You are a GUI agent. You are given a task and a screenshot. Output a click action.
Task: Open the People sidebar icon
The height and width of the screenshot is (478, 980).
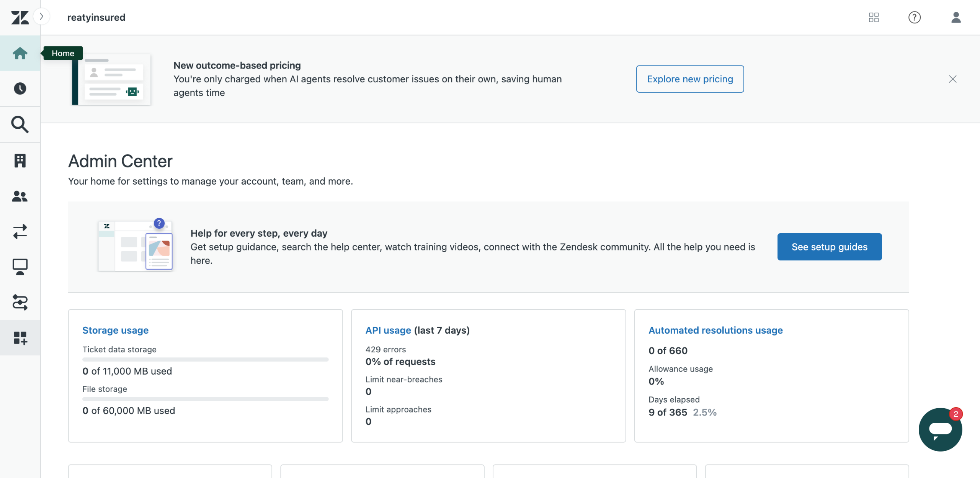(20, 196)
